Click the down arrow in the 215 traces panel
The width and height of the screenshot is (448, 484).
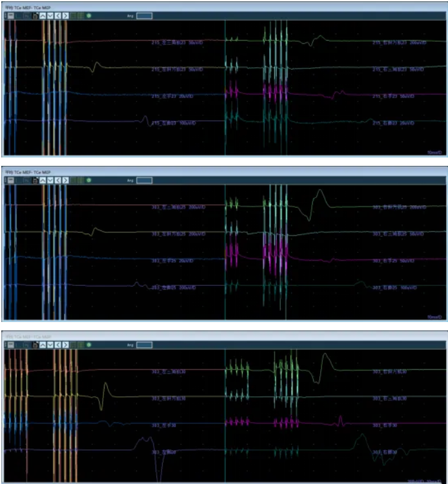pos(50,15)
